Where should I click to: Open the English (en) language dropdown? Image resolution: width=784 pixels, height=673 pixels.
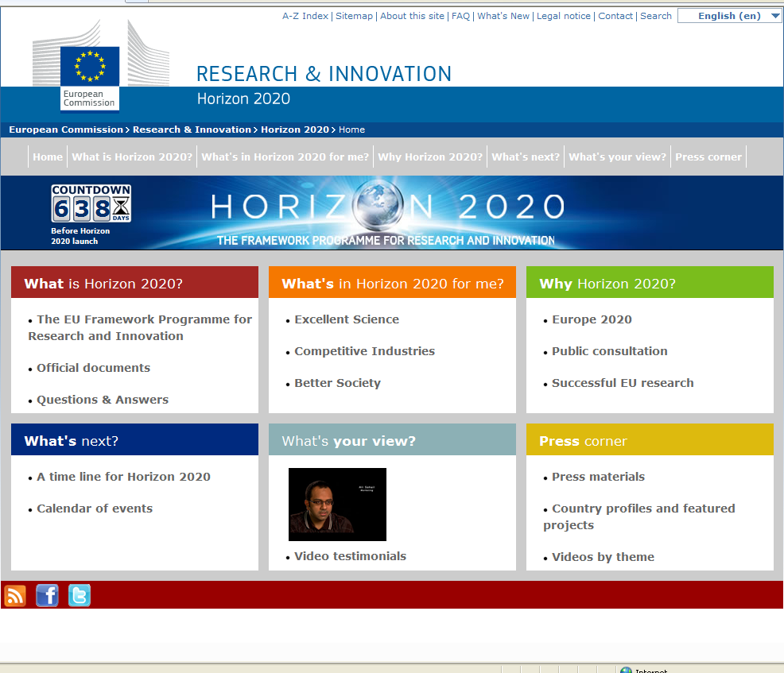click(x=729, y=16)
